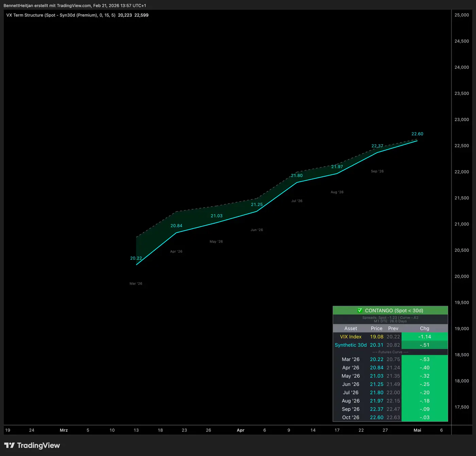Click "Apr" on the time axis

(x=240, y=430)
